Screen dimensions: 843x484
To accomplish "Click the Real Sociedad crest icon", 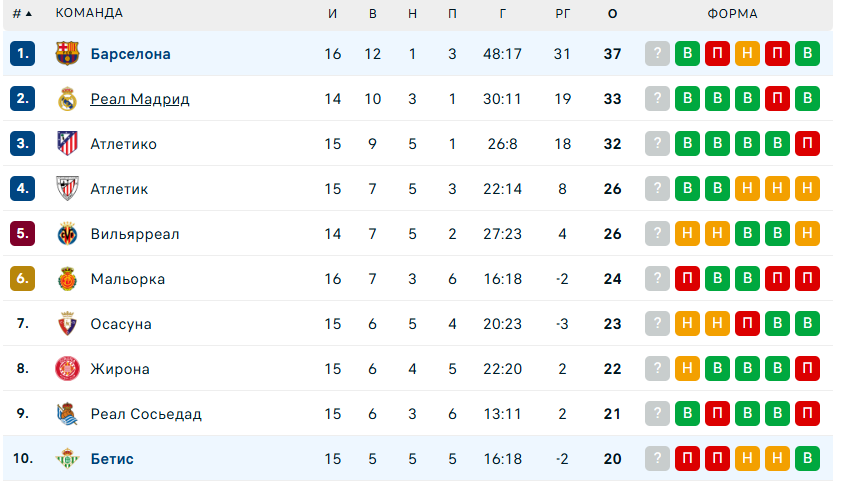I will pos(67,414).
